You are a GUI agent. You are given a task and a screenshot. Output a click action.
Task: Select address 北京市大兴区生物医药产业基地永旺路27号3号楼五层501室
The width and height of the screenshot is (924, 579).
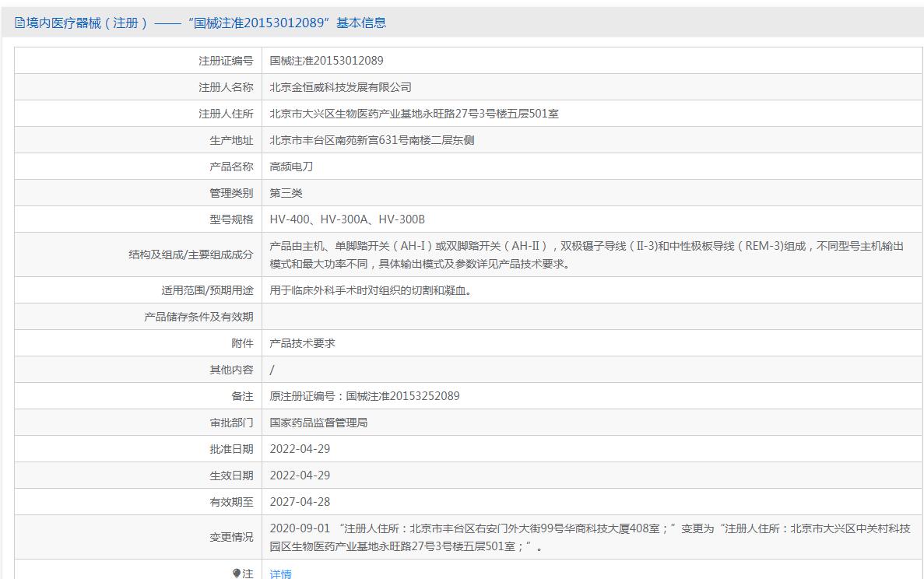[x=414, y=114]
